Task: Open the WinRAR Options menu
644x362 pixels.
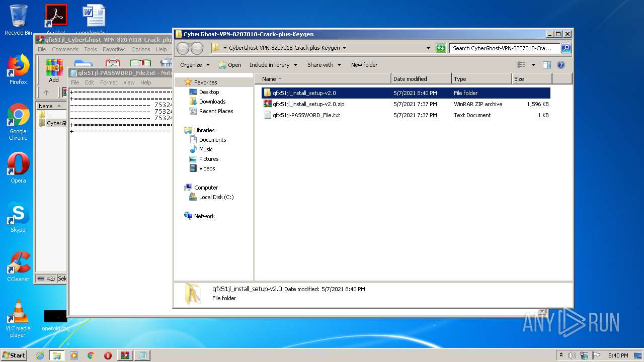Action: (141, 49)
